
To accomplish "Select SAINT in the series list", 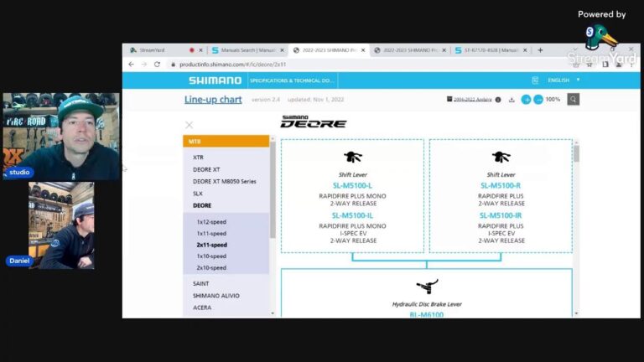I will pyautogui.click(x=201, y=283).
